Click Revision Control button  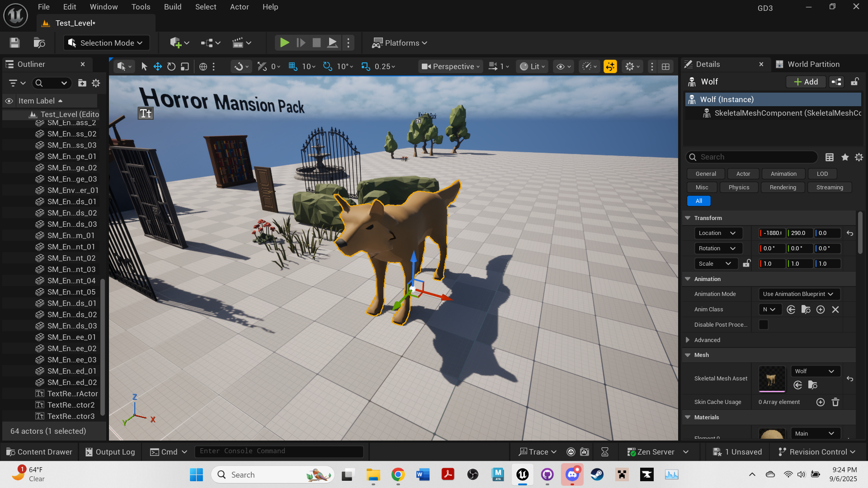click(817, 452)
